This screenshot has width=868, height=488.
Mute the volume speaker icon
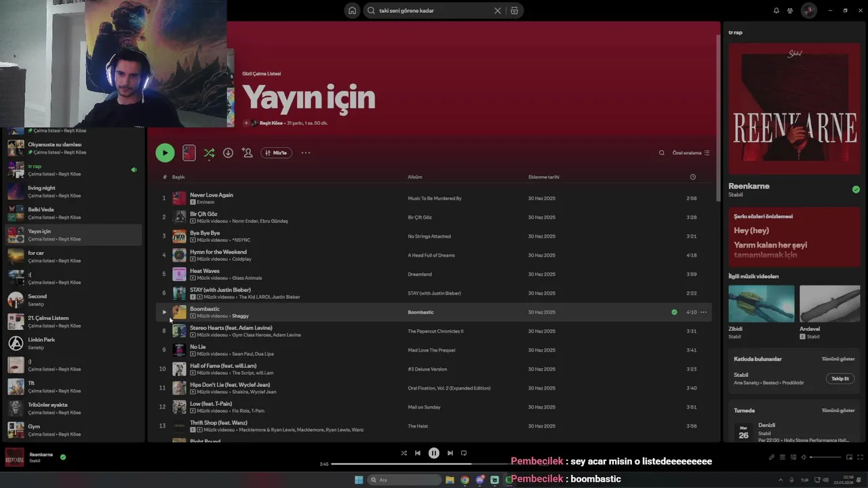pos(804,457)
